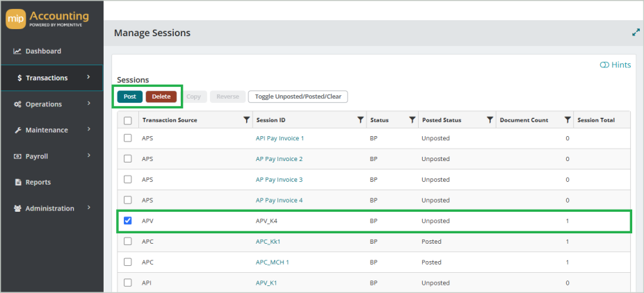Click the Document Count filter icon
The height and width of the screenshot is (293, 644).
[x=567, y=120]
